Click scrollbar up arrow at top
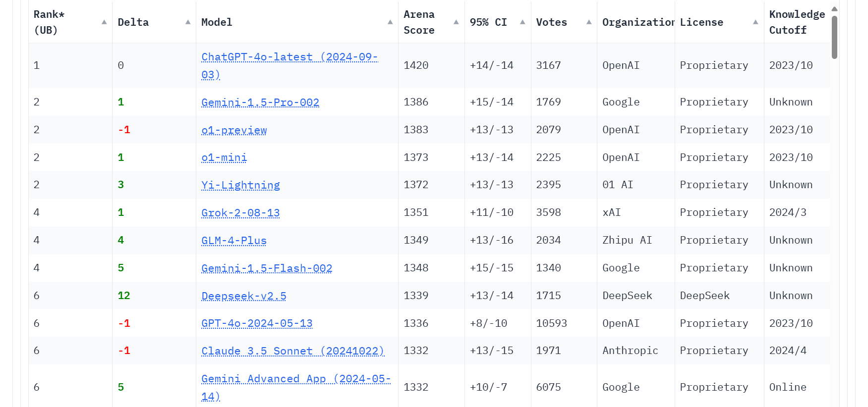The height and width of the screenshot is (407, 868). (x=834, y=9)
